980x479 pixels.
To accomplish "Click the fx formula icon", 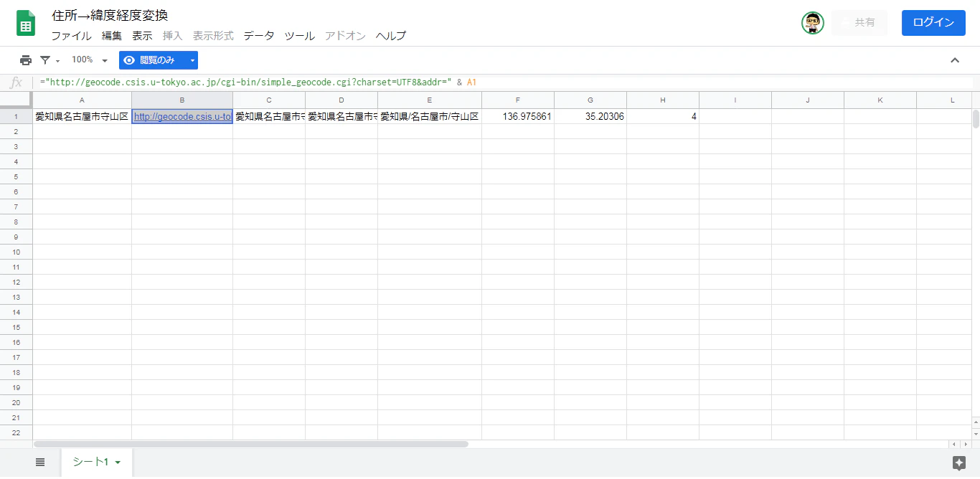I will tap(16, 82).
